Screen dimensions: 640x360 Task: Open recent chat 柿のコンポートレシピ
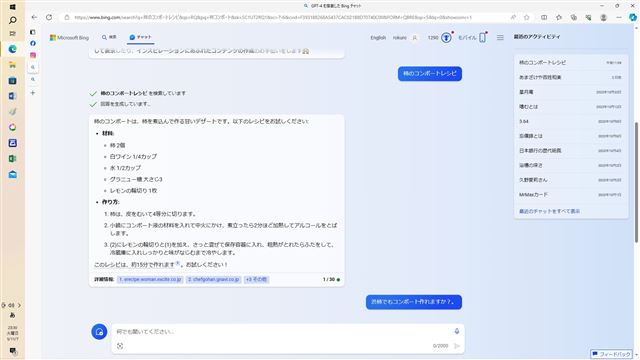coord(571,62)
